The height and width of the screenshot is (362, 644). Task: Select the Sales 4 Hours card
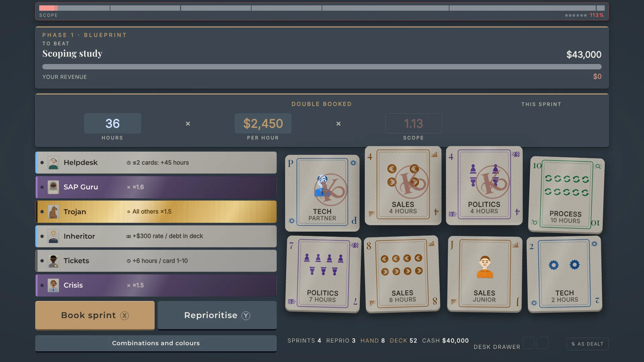[403, 185]
